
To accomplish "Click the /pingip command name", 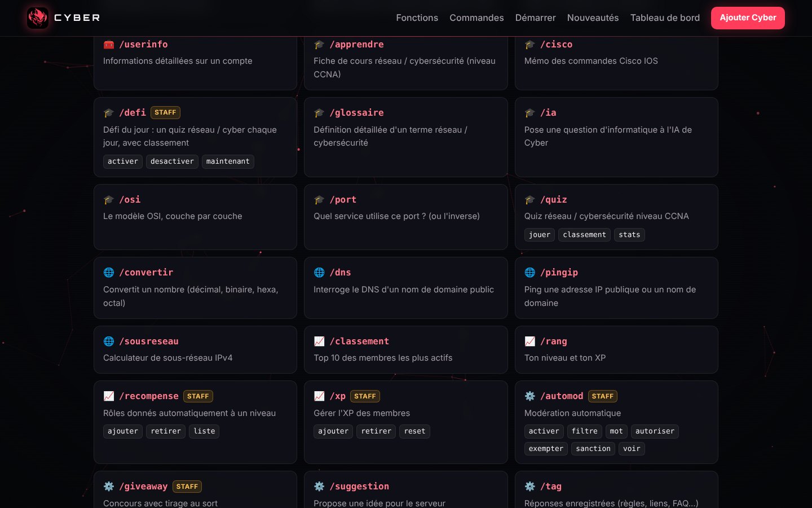I will click(559, 273).
